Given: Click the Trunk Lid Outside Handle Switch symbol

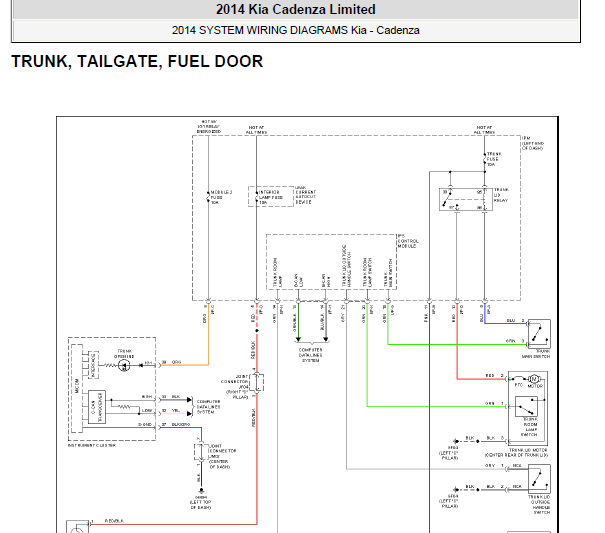Looking at the screenshot, I should tap(539, 479).
